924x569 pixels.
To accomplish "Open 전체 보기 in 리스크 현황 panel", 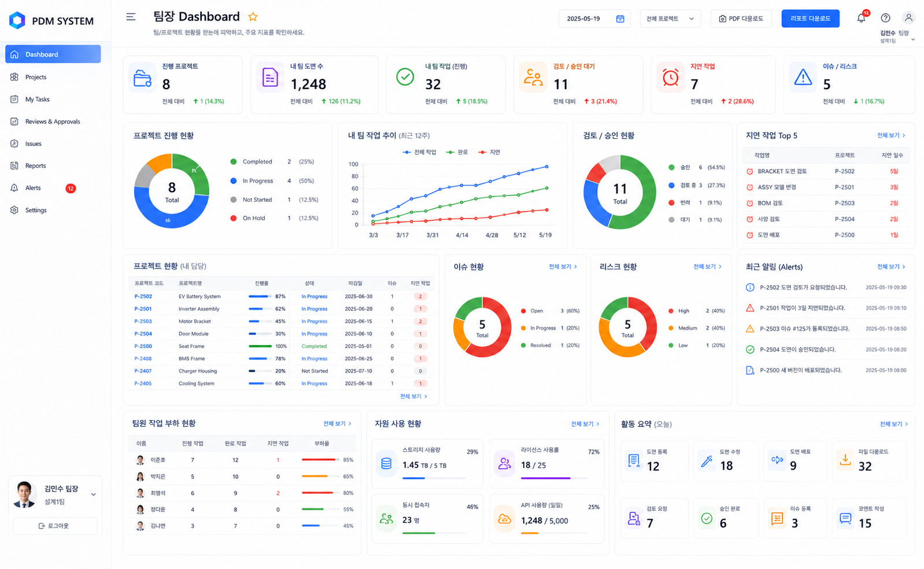I will coord(707,267).
